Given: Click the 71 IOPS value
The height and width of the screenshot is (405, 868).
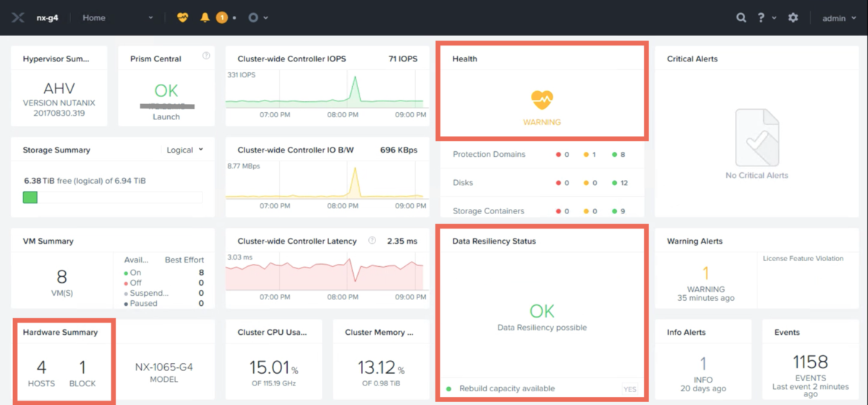Looking at the screenshot, I should 402,59.
